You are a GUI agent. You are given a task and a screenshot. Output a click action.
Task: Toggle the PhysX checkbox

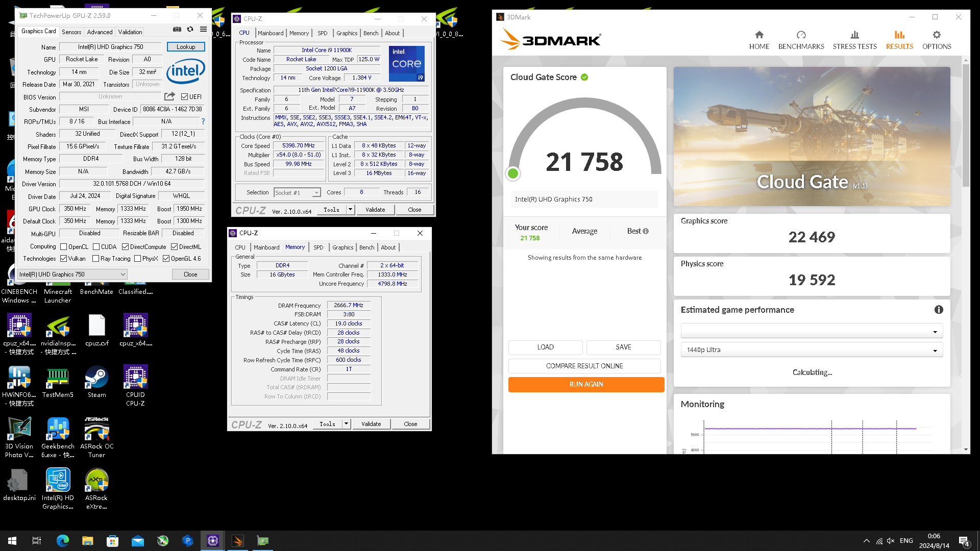(137, 259)
